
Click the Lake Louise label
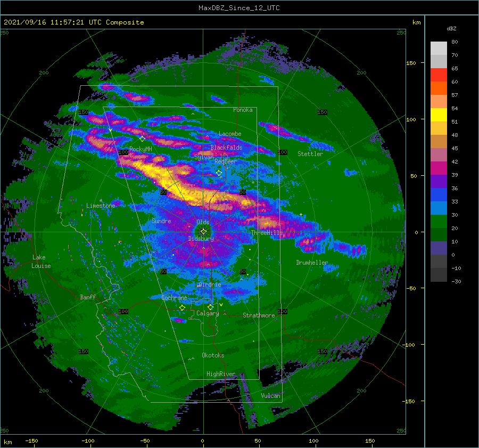41,262
